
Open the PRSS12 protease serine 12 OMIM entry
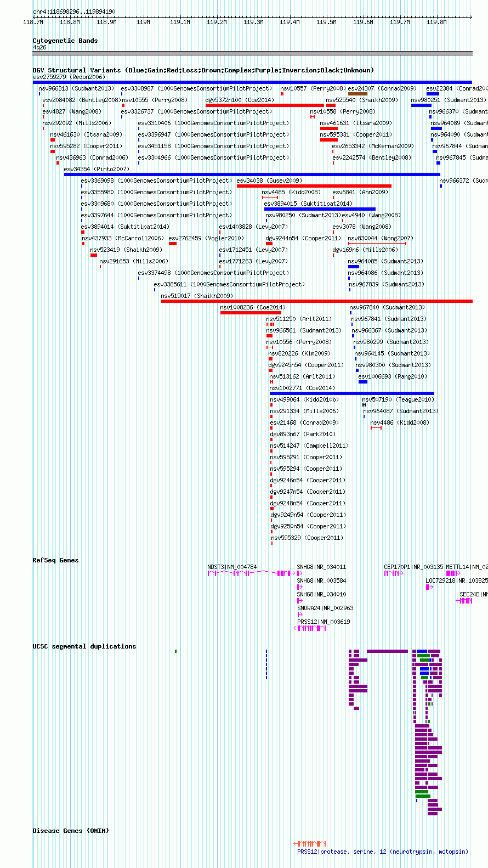coord(382,852)
